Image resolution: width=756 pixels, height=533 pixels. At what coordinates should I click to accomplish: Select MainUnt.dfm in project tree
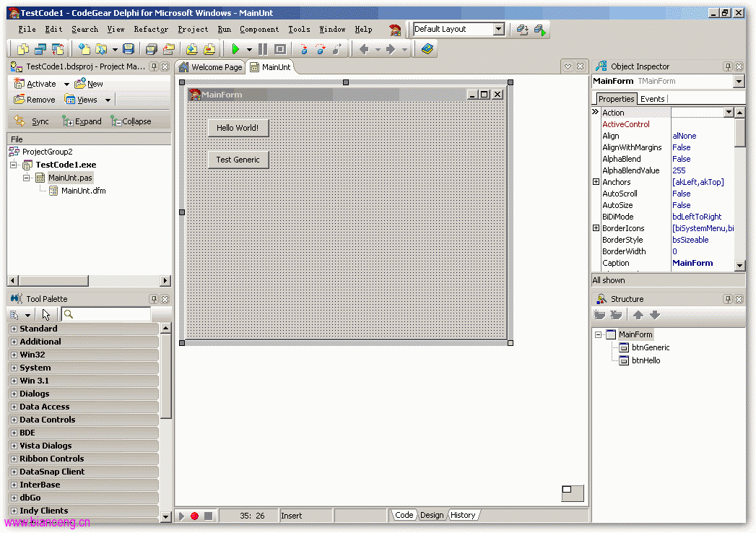[84, 191]
